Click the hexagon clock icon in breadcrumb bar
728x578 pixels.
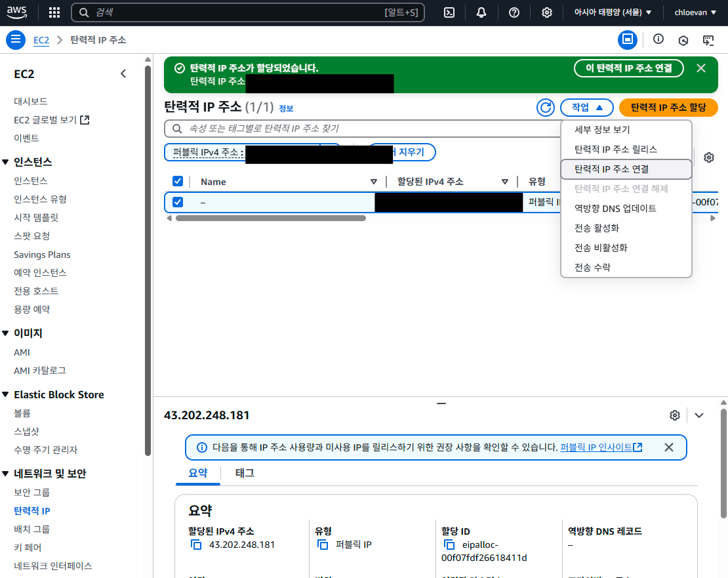683,41
